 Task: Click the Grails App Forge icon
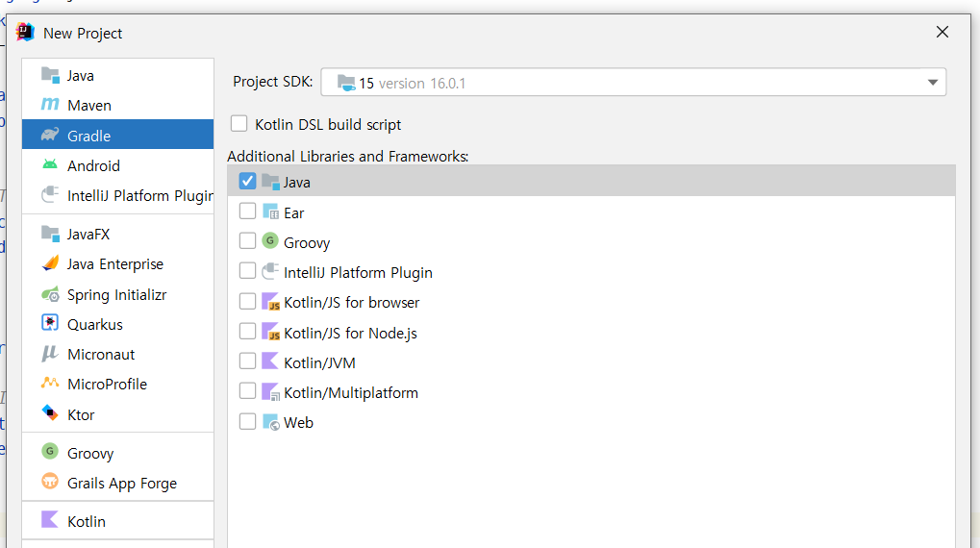50,481
